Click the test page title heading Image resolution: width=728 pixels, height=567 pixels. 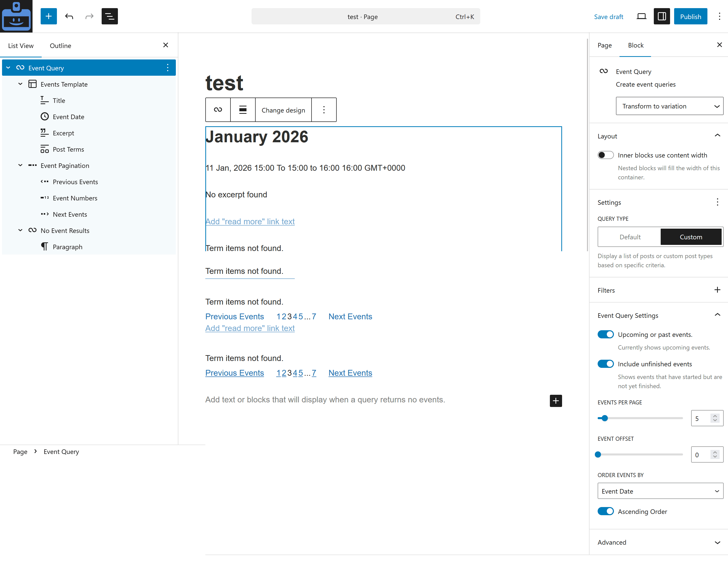224,83
